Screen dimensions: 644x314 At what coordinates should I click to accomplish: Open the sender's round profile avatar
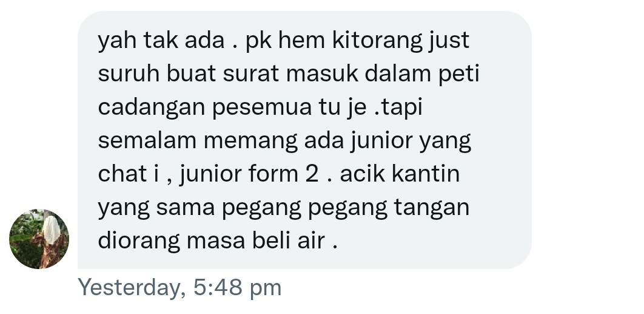[x=39, y=239]
